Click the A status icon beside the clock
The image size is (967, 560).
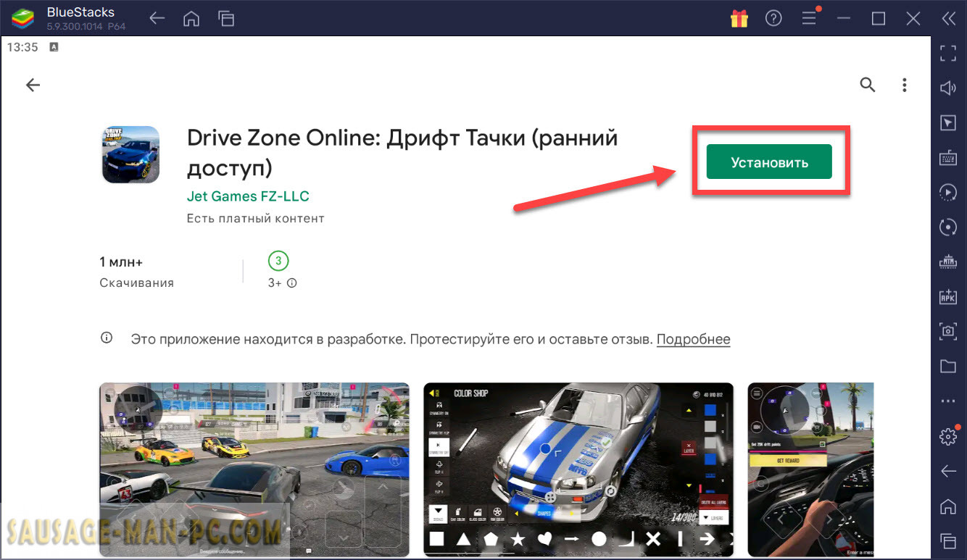54,47
